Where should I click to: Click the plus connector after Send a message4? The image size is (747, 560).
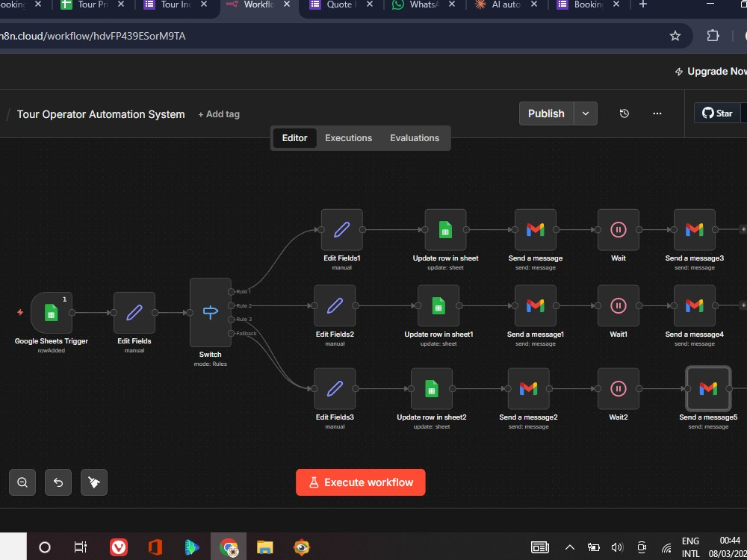743,305
